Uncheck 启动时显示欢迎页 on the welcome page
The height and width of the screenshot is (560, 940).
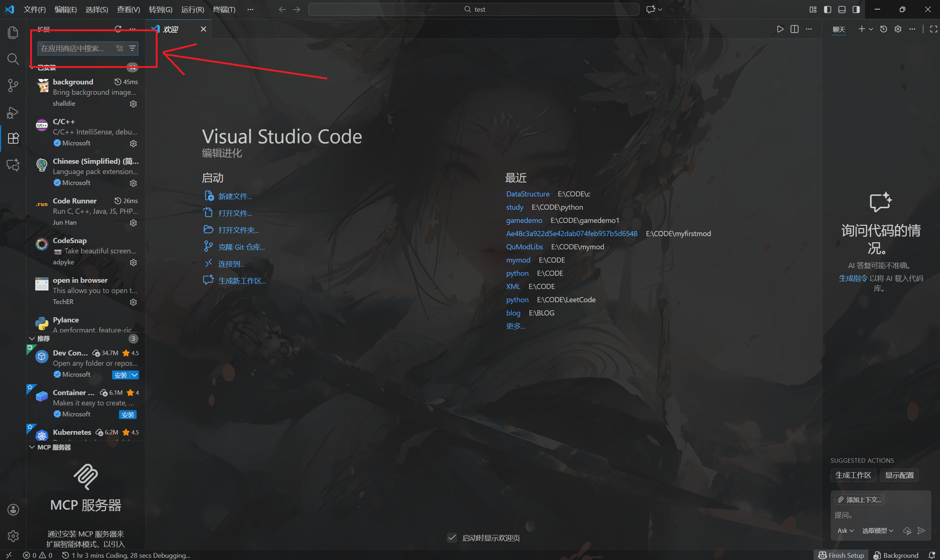tap(452, 537)
